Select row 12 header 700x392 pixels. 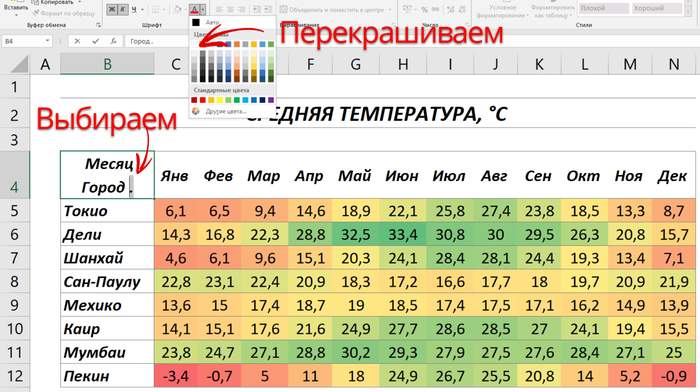coord(15,376)
